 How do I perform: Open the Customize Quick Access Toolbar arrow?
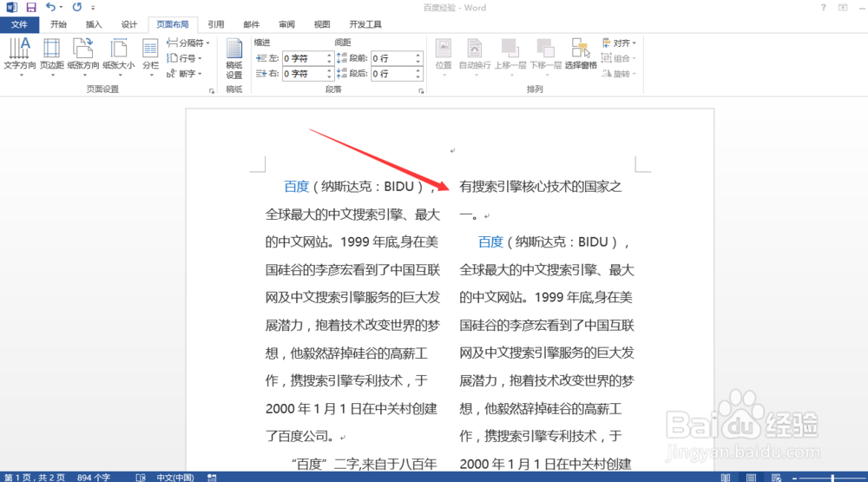tap(93, 8)
